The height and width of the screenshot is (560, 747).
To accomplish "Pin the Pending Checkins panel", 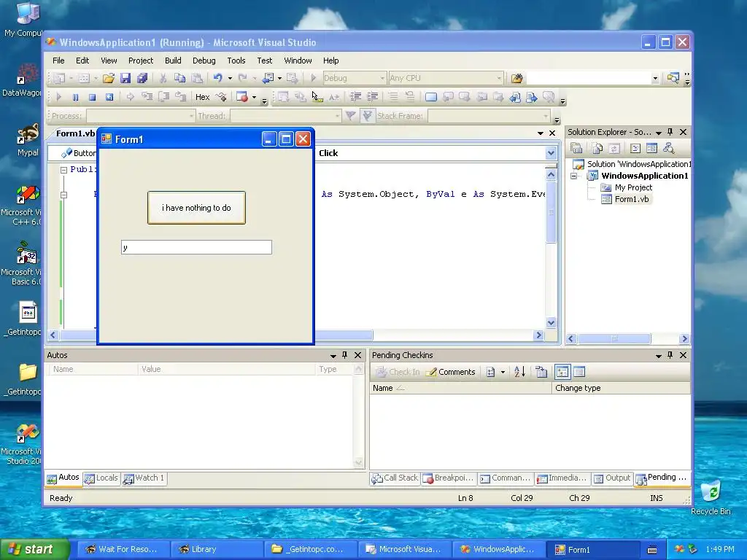I will (670, 355).
